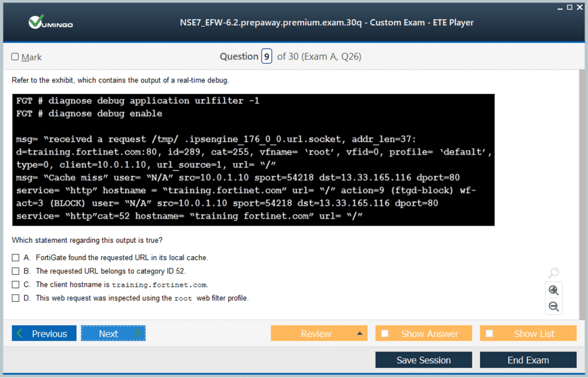Minimize the ETE Player window
This screenshot has width=588, height=378.
point(560,7)
